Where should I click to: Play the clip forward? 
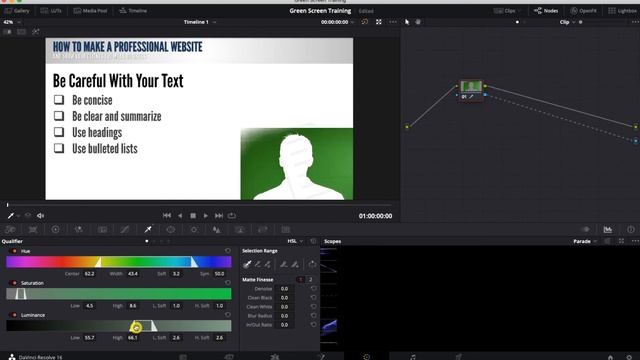[206, 216]
